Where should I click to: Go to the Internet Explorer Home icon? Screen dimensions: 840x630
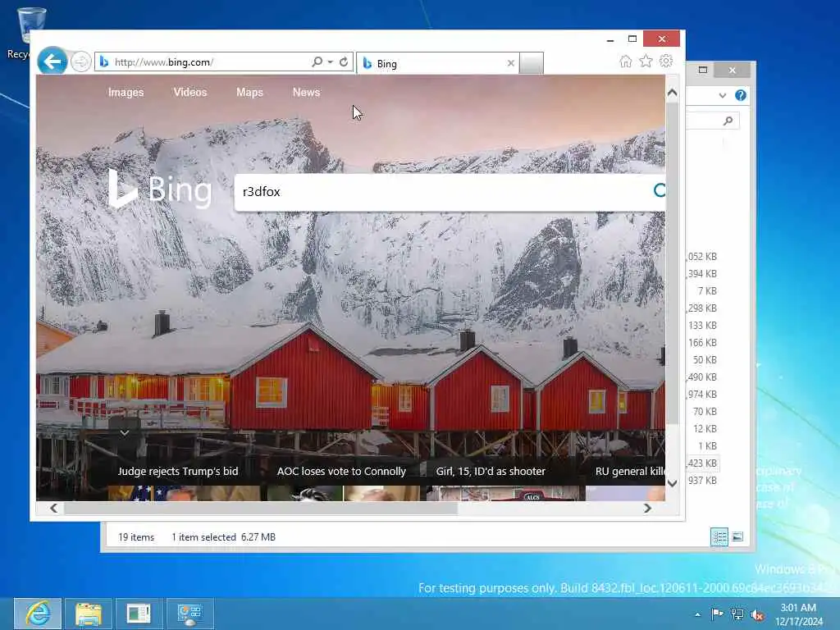625,62
